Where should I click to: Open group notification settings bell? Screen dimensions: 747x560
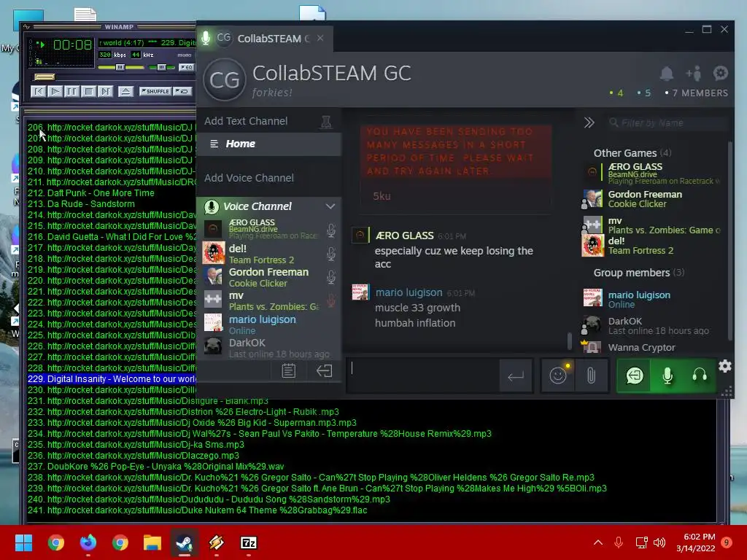click(x=667, y=74)
